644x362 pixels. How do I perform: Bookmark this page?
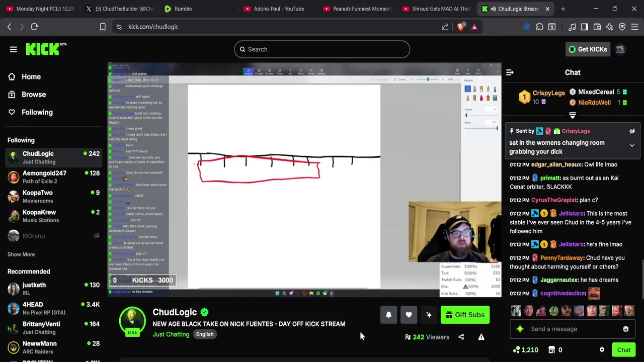click(103, 27)
